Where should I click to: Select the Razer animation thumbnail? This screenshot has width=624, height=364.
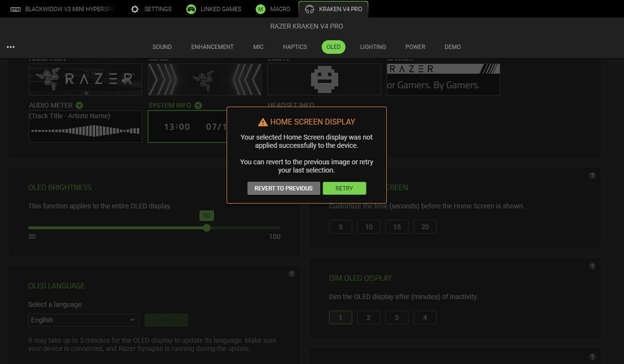(85, 79)
